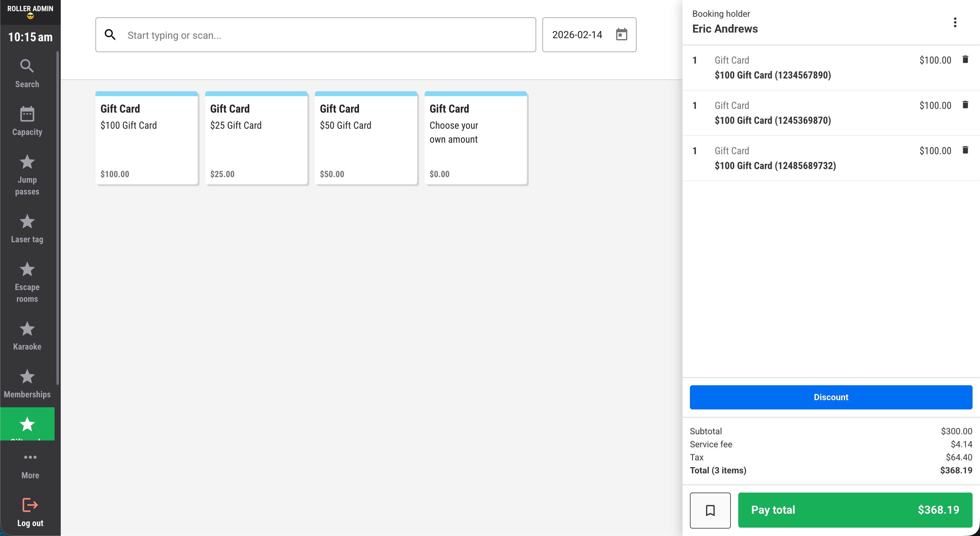Add the $25 Gift Card product

[x=256, y=138]
